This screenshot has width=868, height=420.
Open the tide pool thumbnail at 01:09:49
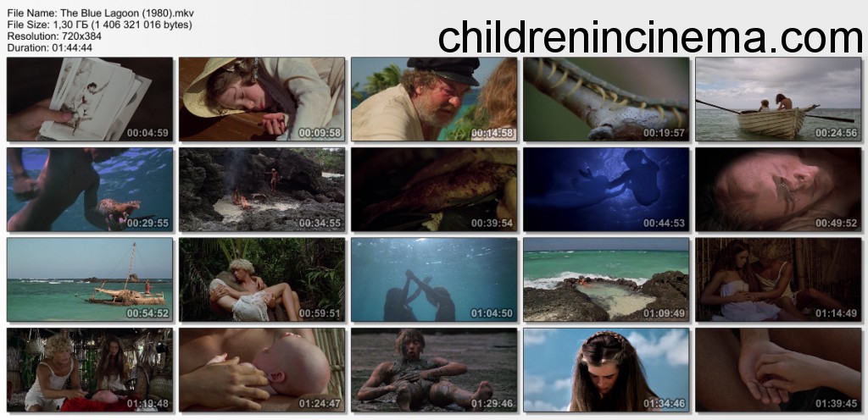tap(606, 279)
